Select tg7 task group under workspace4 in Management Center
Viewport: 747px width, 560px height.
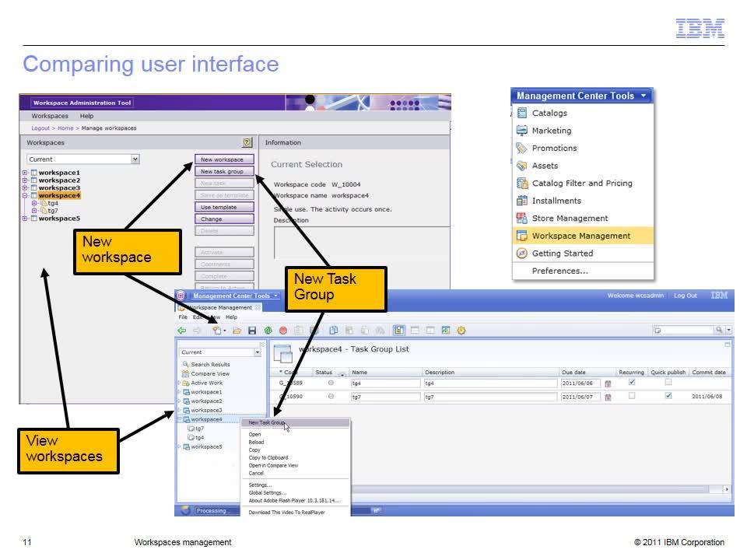pyautogui.click(x=196, y=429)
